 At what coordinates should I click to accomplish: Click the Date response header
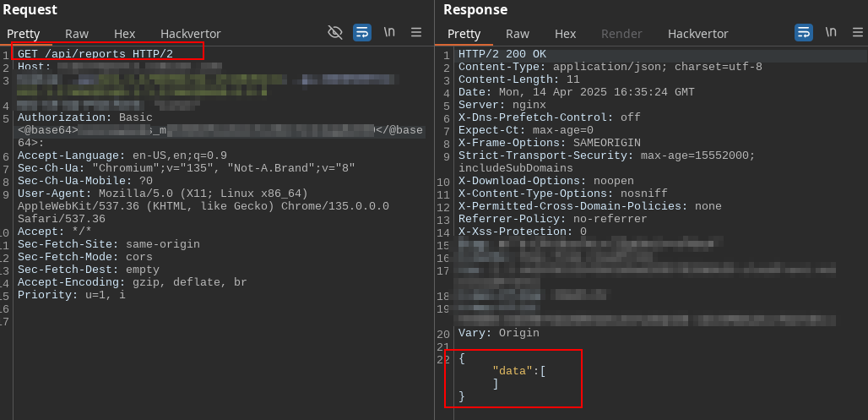(x=576, y=92)
